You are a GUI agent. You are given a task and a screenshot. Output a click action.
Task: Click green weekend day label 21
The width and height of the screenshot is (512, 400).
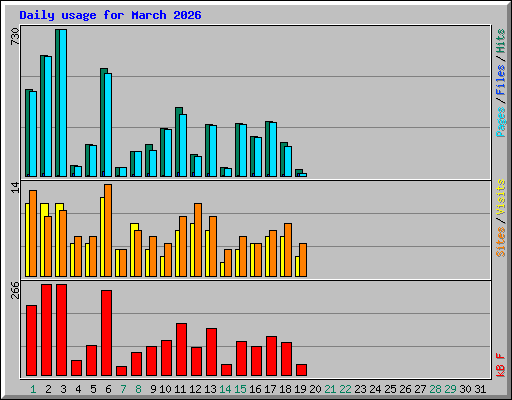click(x=330, y=389)
